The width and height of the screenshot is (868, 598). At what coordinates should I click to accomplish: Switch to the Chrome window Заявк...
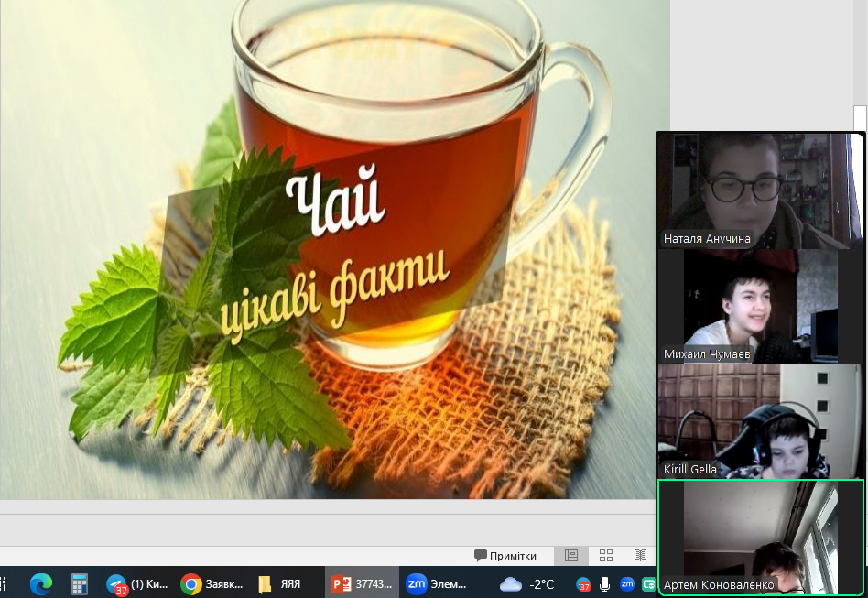coord(212,584)
